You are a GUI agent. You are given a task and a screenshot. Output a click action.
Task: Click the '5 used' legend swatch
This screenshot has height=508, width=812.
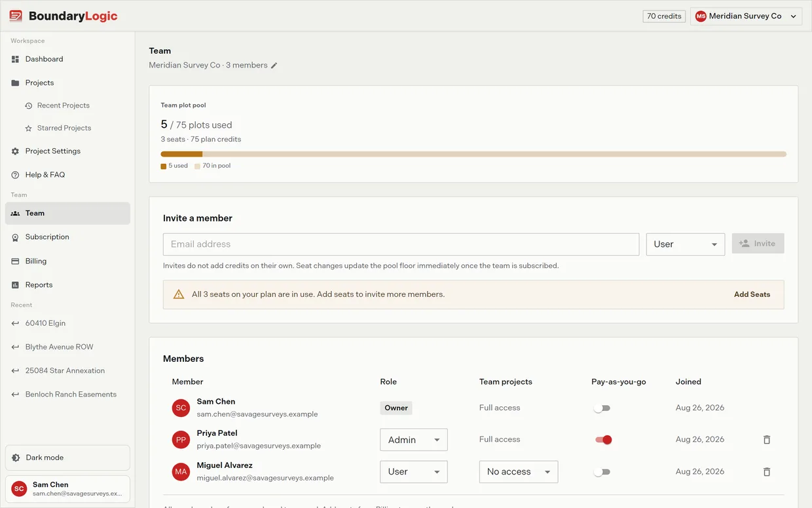pyautogui.click(x=163, y=166)
